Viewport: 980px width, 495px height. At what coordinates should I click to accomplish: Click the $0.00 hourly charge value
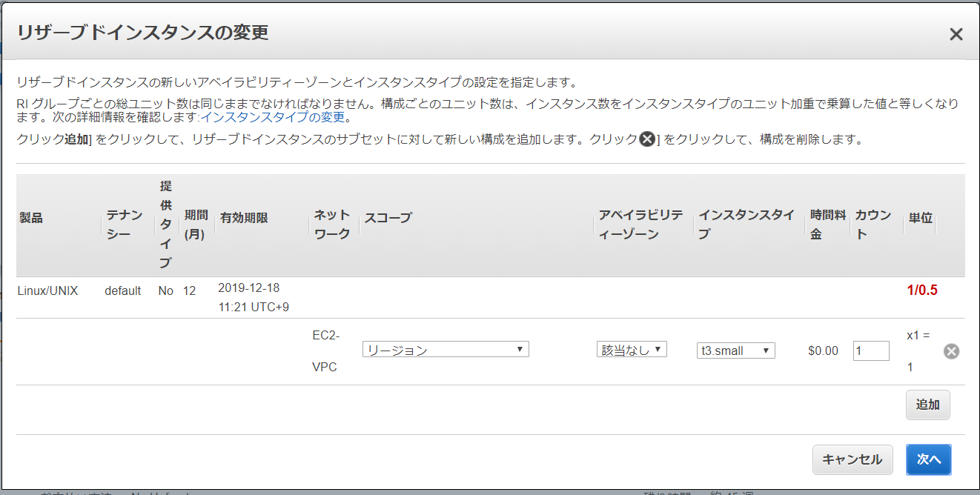tap(823, 351)
